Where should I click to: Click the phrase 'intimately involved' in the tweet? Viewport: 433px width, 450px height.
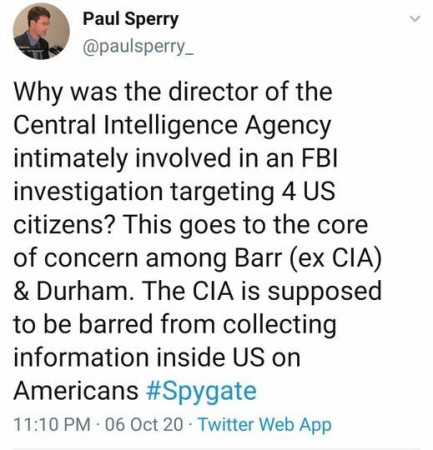tap(122, 159)
